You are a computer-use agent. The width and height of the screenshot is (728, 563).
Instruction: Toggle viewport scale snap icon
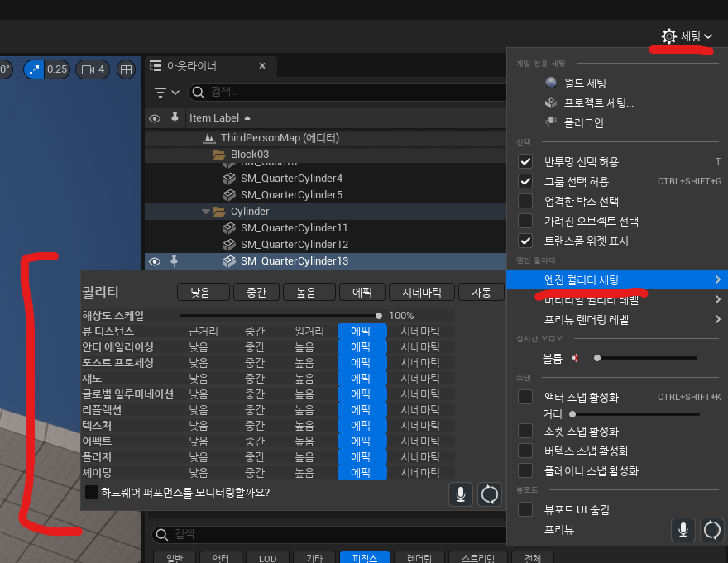tap(34, 69)
